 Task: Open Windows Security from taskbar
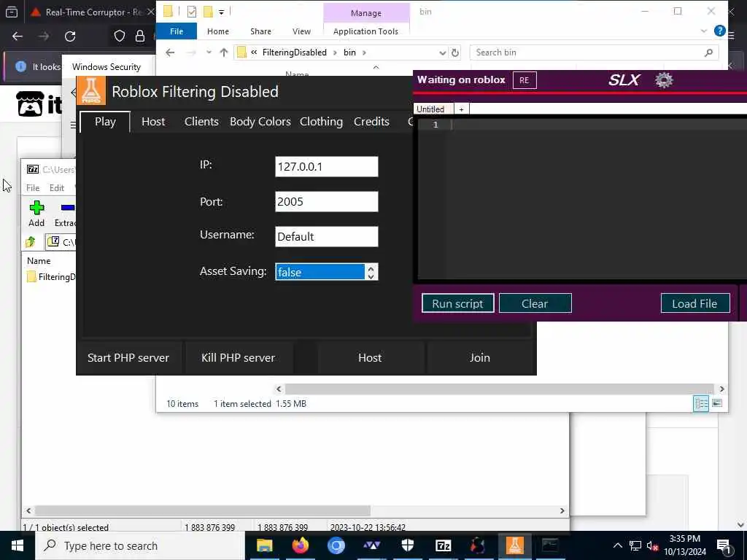(x=407, y=545)
